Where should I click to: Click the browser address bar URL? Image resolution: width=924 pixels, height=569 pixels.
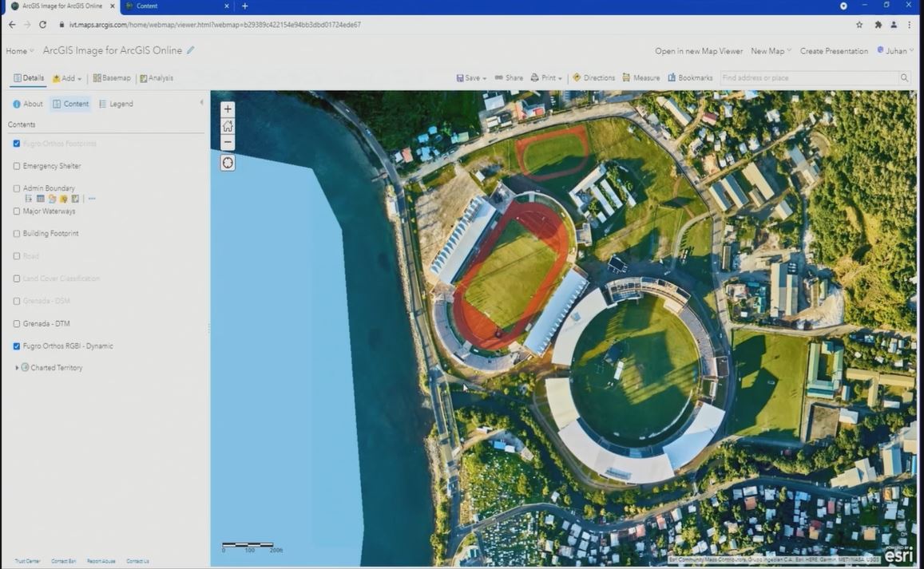pyautogui.click(x=215, y=25)
